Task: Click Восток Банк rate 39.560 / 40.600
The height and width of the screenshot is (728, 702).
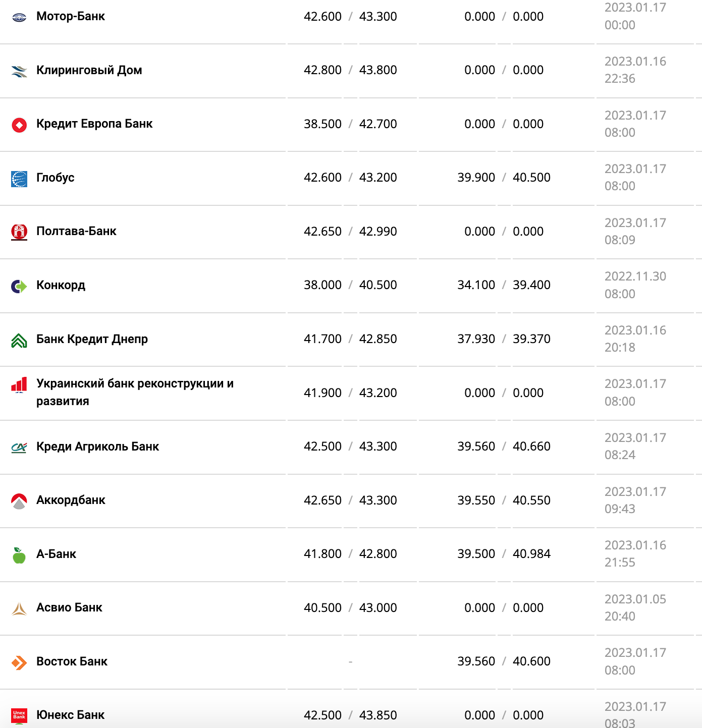Action: pyautogui.click(x=504, y=661)
